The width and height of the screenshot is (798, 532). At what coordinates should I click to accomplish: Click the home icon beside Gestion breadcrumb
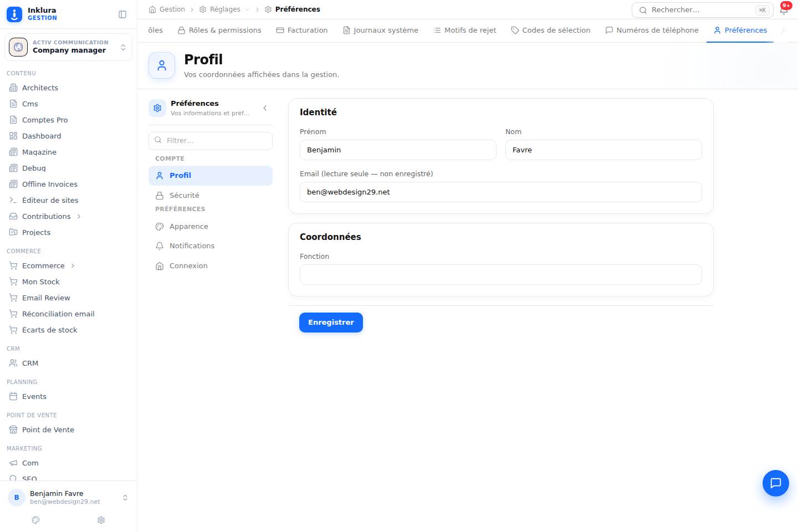coord(152,9)
